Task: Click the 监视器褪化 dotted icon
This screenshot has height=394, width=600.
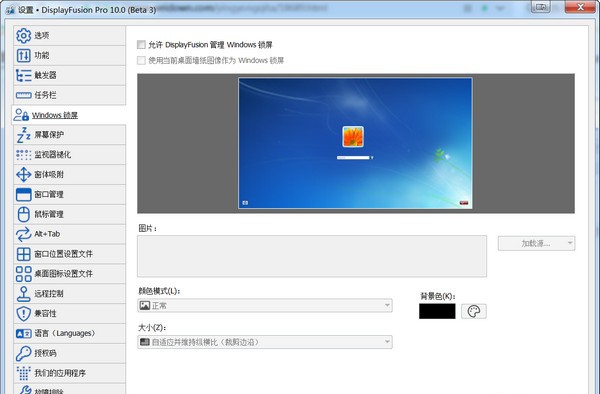Action: point(23,155)
